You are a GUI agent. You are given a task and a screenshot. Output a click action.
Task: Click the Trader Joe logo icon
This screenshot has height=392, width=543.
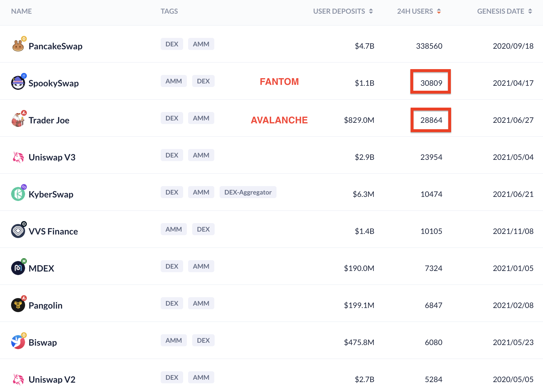[x=18, y=120]
